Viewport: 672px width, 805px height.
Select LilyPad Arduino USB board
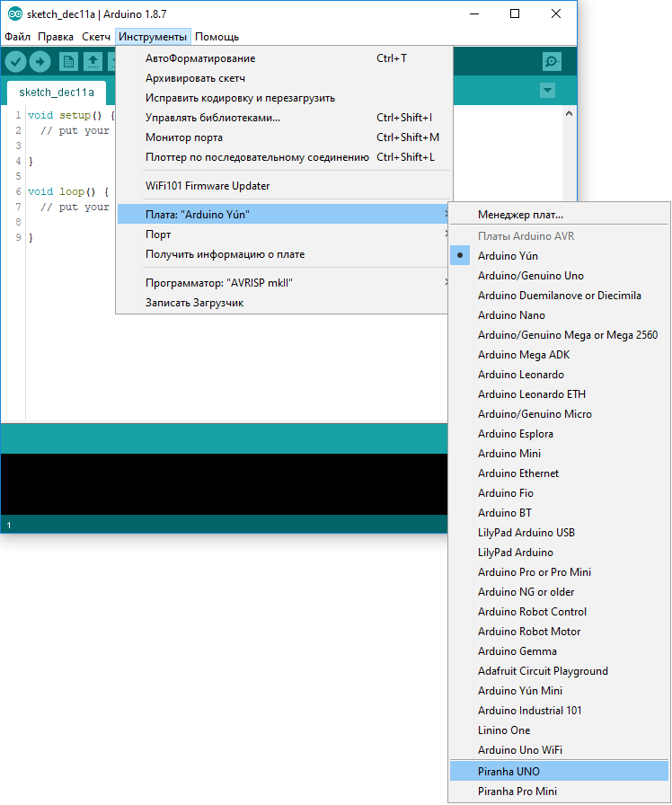coord(559,533)
